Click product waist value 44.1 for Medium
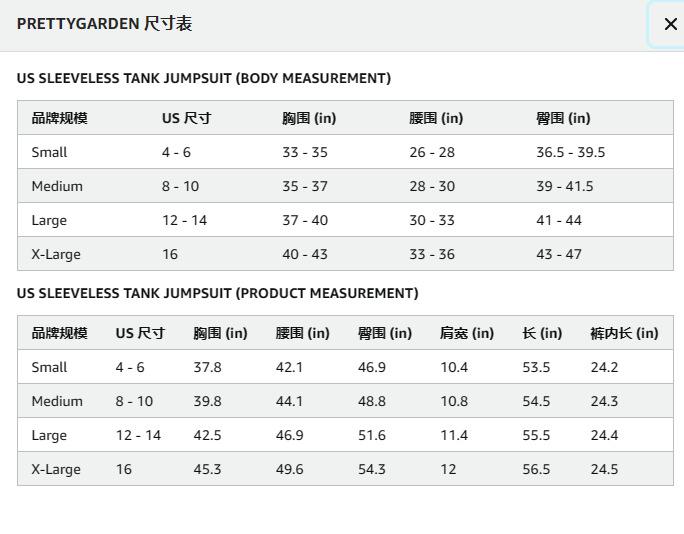684x534 pixels. click(x=289, y=401)
